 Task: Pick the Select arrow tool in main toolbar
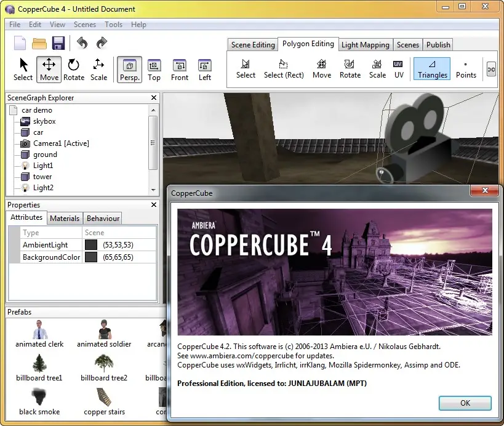pyautogui.click(x=23, y=70)
